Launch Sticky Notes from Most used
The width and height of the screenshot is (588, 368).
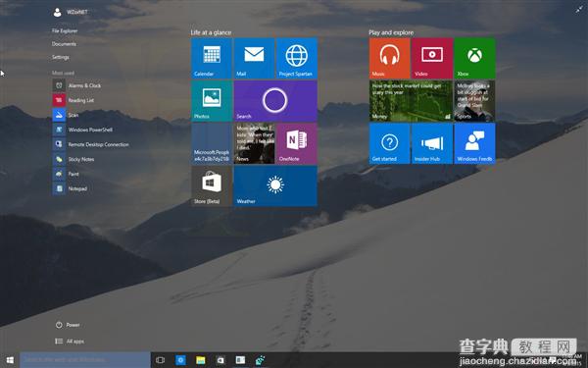[x=73, y=159]
